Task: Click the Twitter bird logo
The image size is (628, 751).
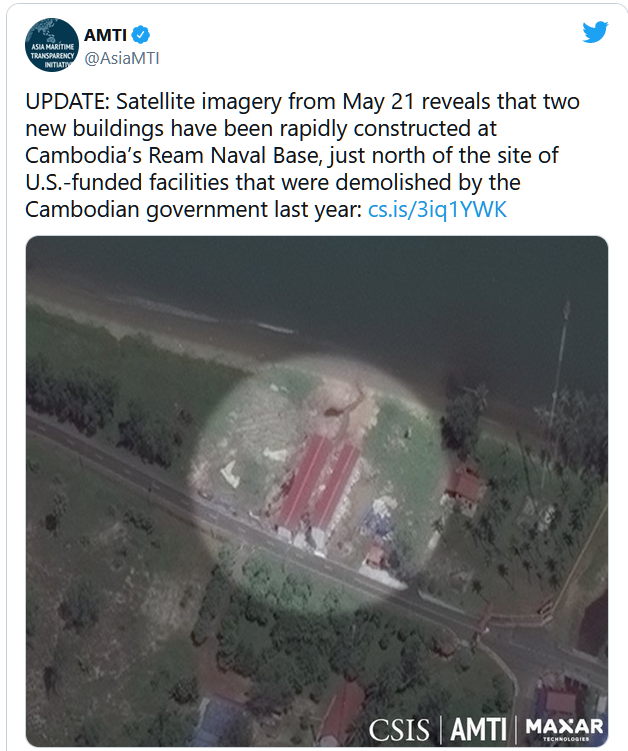Action: (x=595, y=32)
